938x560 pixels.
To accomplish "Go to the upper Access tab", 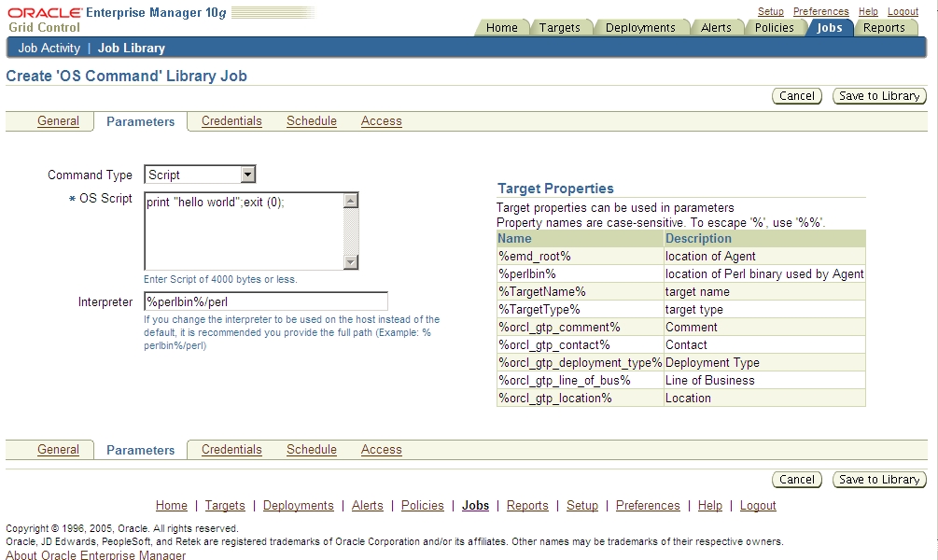I will 381,120.
